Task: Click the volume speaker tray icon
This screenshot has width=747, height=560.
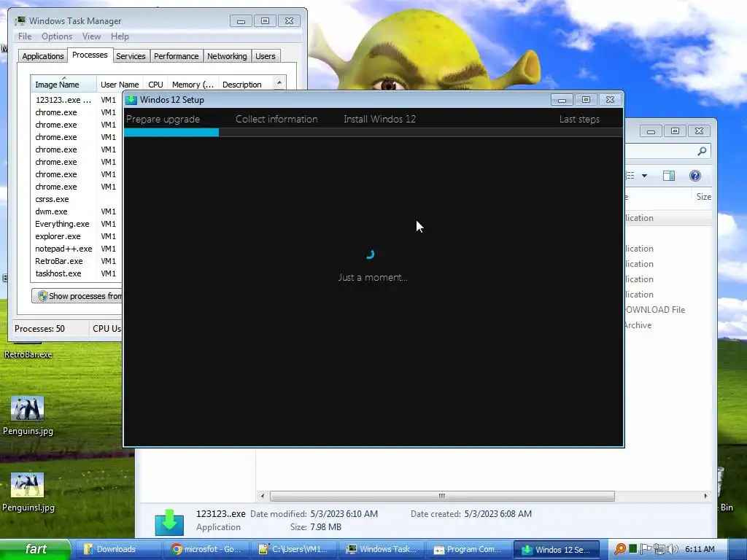Action: pyautogui.click(x=673, y=549)
